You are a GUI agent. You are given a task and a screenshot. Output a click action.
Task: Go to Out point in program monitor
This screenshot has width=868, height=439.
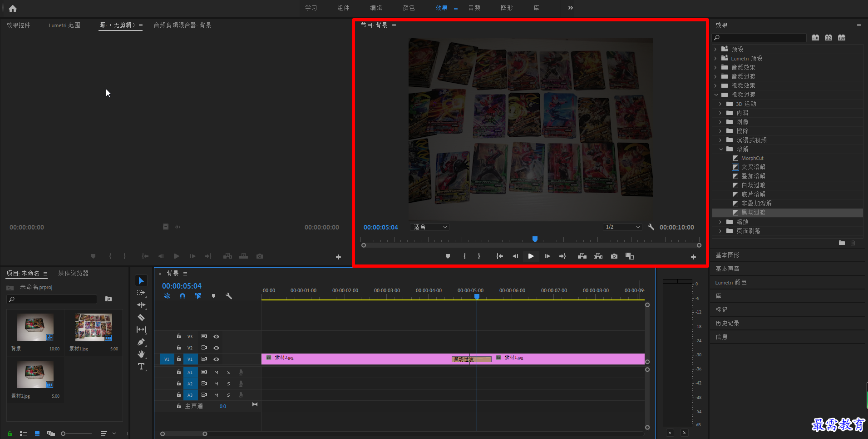(562, 256)
